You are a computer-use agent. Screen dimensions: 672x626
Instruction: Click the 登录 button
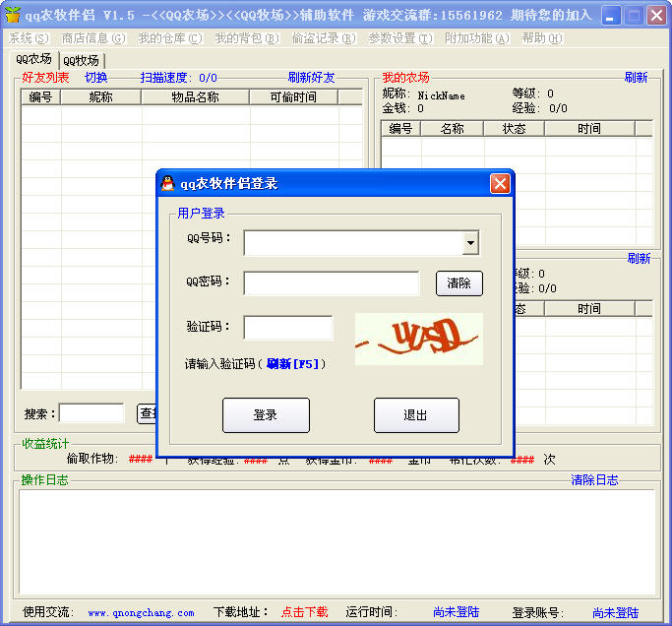tap(266, 415)
